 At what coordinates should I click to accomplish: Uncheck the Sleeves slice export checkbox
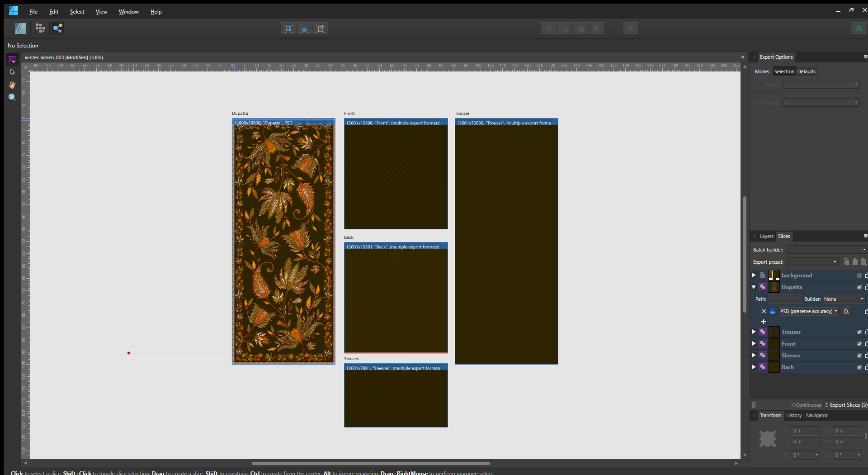859,356
